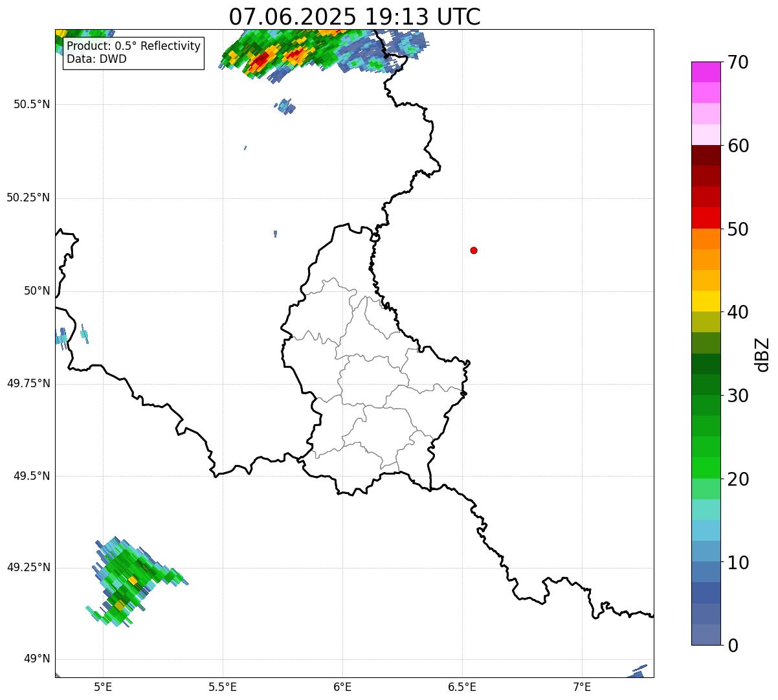
Task: Click the red-core storm cell at top
Action: (260, 61)
